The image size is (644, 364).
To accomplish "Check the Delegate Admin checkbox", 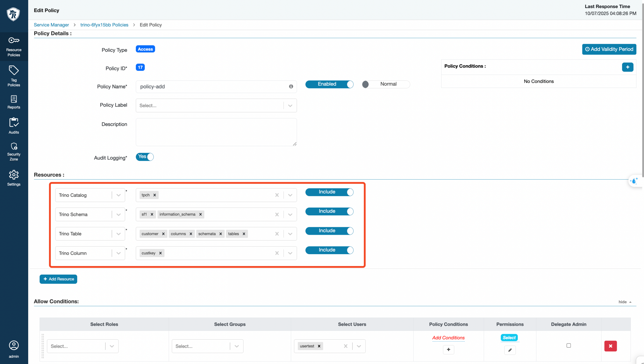I will click(x=569, y=345).
